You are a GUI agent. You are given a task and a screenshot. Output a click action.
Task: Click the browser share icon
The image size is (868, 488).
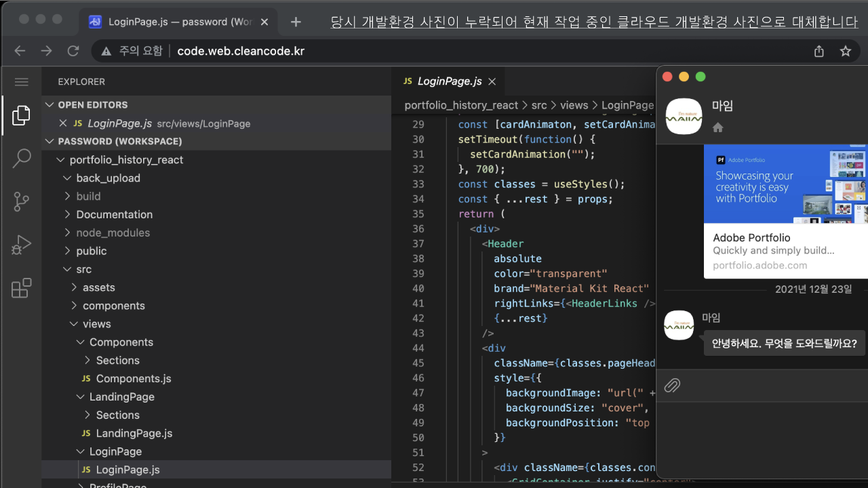point(819,52)
